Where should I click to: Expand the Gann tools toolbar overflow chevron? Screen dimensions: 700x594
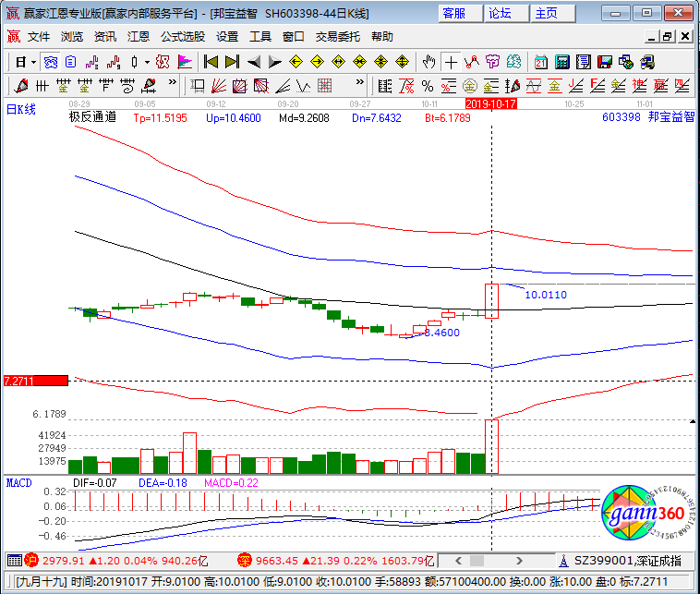pyautogui.click(x=360, y=82)
